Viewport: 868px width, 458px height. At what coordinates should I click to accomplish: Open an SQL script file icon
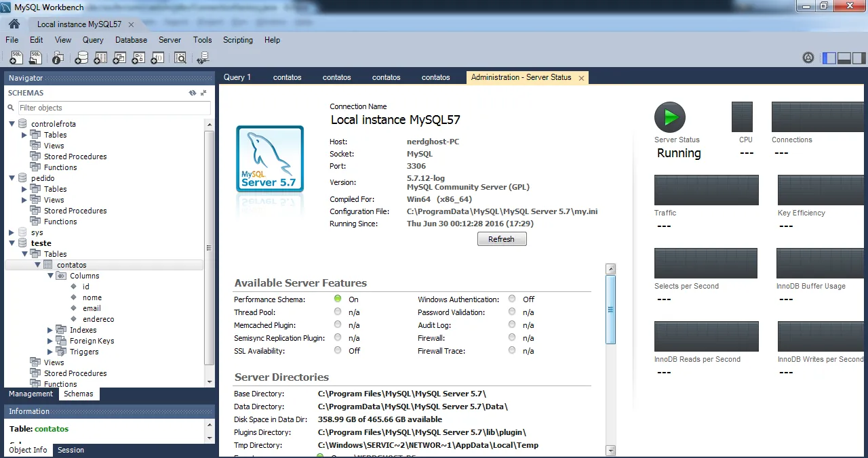(36, 58)
